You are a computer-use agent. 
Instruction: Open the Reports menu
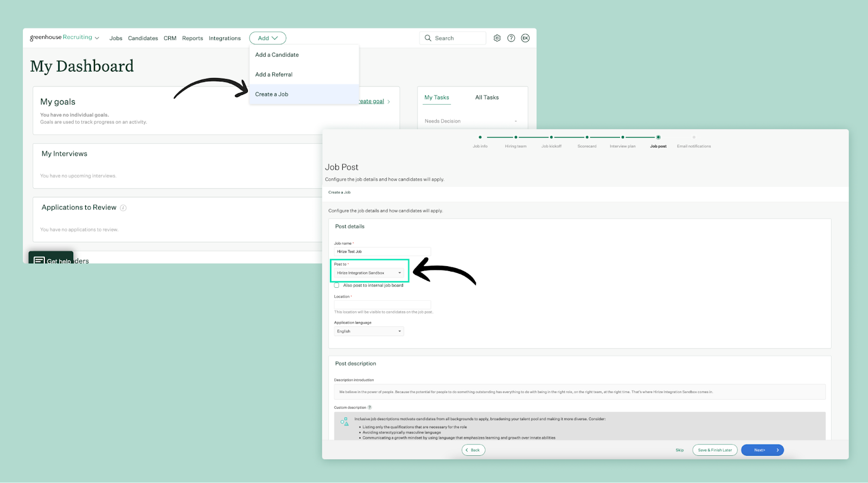click(x=193, y=38)
